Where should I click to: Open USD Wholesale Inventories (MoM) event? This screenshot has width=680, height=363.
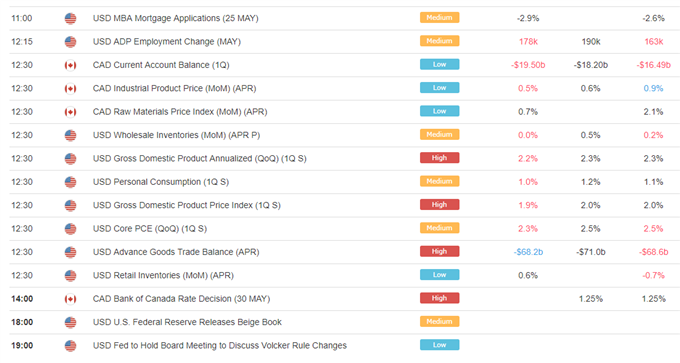[x=176, y=135]
